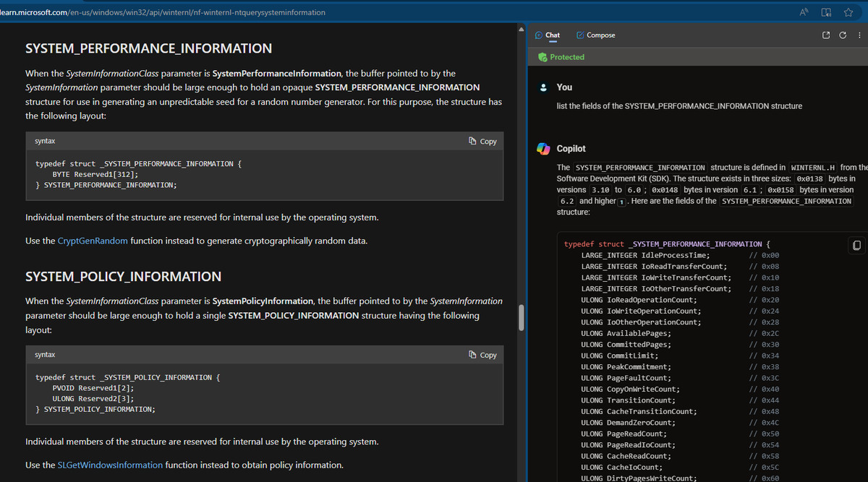Open the immersive reader icon
The height and width of the screenshot is (482, 868).
[x=827, y=12]
